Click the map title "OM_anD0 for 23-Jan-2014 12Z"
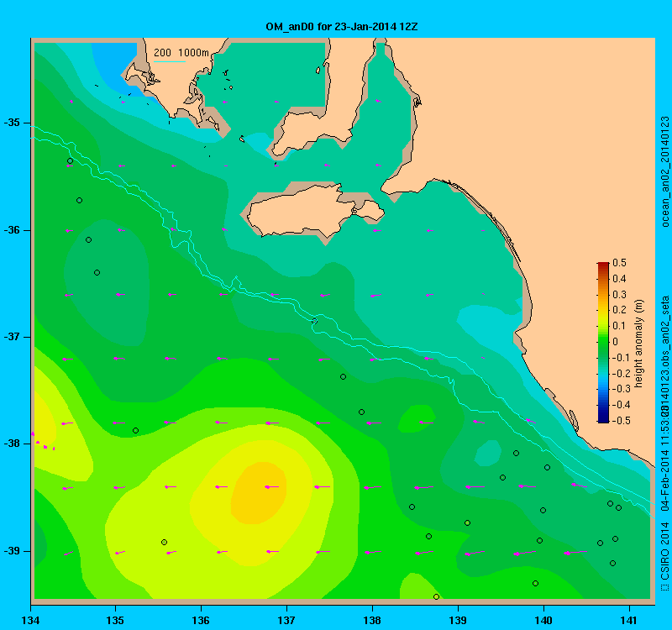The width and height of the screenshot is (672, 630). tap(342, 27)
